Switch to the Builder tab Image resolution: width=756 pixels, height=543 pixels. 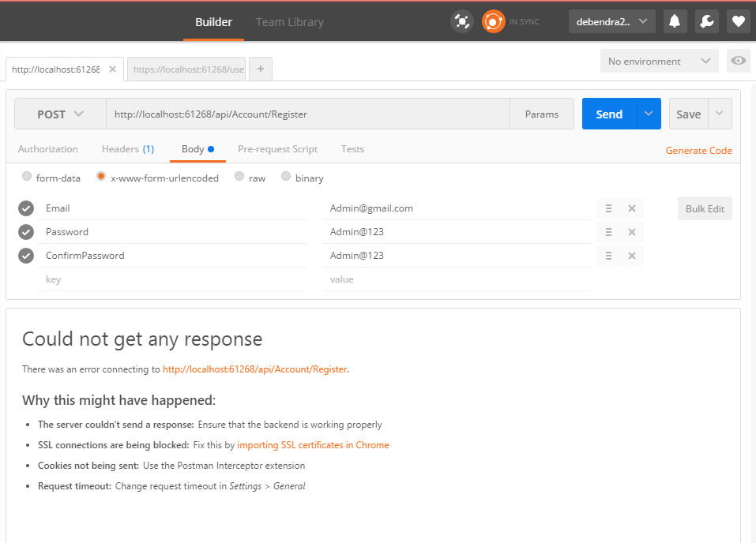(x=213, y=22)
